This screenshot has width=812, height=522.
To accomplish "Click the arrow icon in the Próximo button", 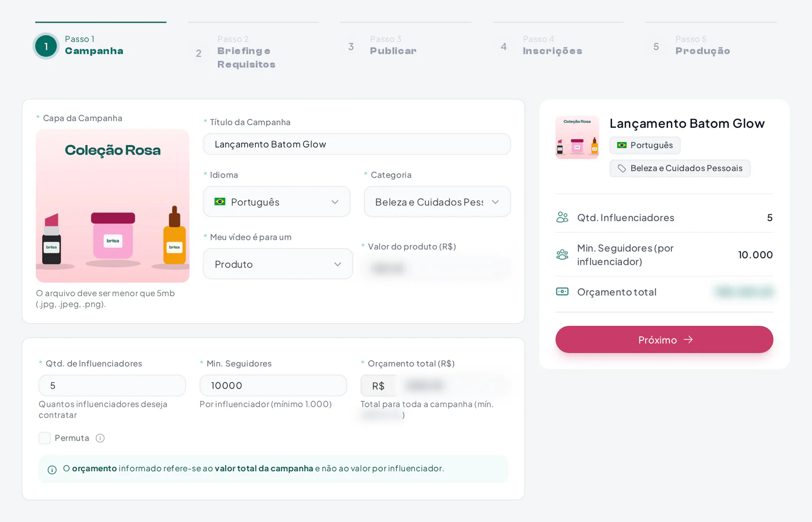I will pos(688,339).
